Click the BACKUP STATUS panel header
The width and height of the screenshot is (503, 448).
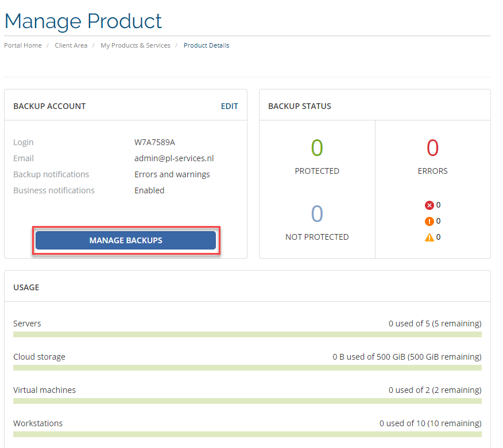[299, 106]
